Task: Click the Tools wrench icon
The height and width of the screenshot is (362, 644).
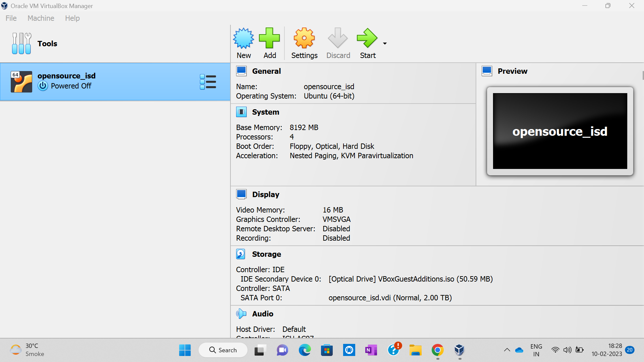Action: tap(21, 44)
